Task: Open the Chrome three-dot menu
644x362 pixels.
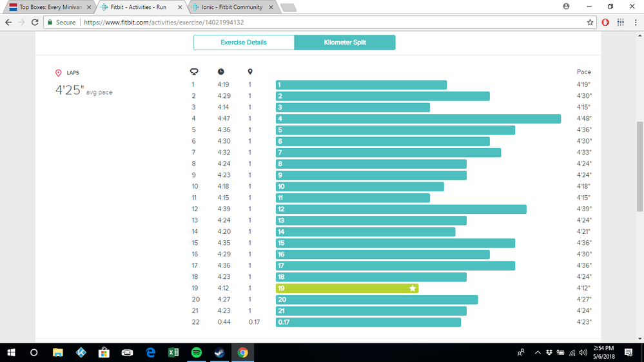Action: [x=635, y=22]
